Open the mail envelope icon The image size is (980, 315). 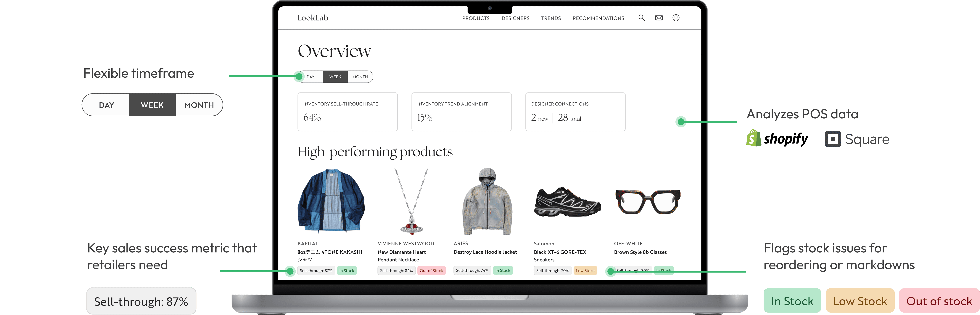pos(659,18)
